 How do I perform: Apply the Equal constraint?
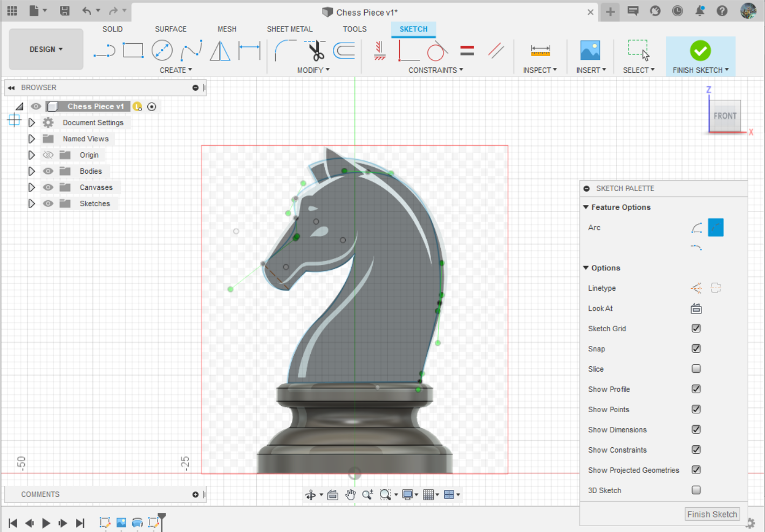coord(467,51)
